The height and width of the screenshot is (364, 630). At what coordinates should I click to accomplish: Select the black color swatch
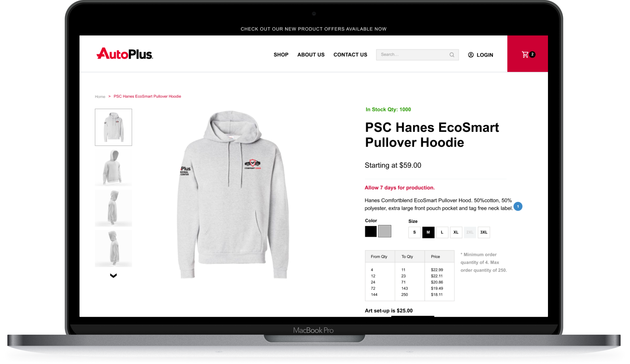[371, 231]
